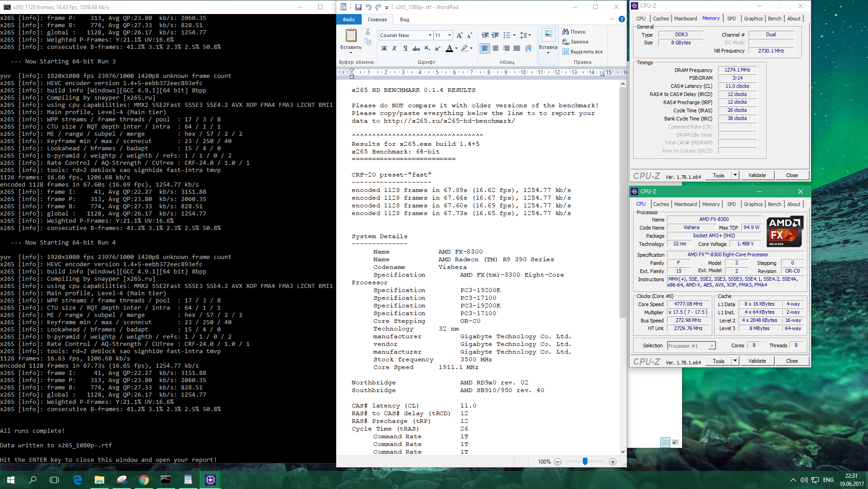
Task: Open the SPD tab in upper CPU-Z window
Action: click(x=731, y=19)
